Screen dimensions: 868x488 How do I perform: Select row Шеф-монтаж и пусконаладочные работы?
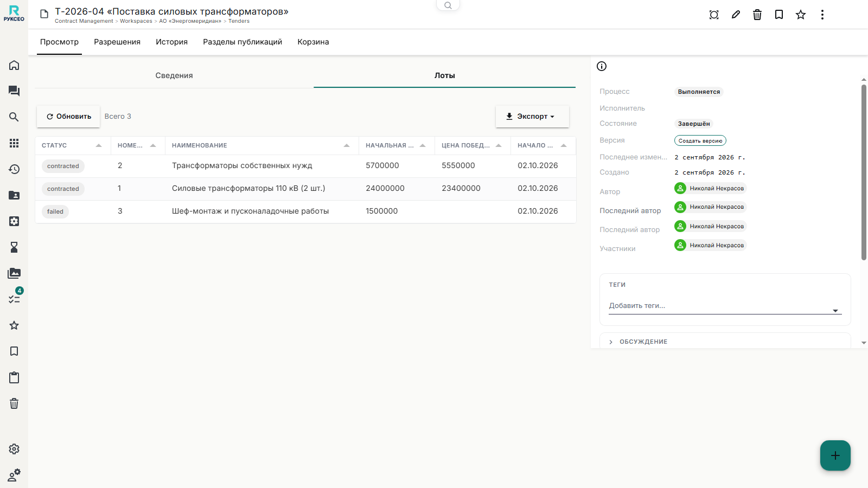coord(305,211)
